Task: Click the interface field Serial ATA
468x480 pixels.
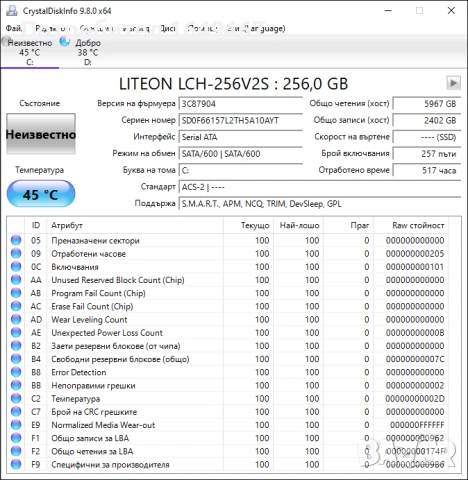Action: coord(241,137)
